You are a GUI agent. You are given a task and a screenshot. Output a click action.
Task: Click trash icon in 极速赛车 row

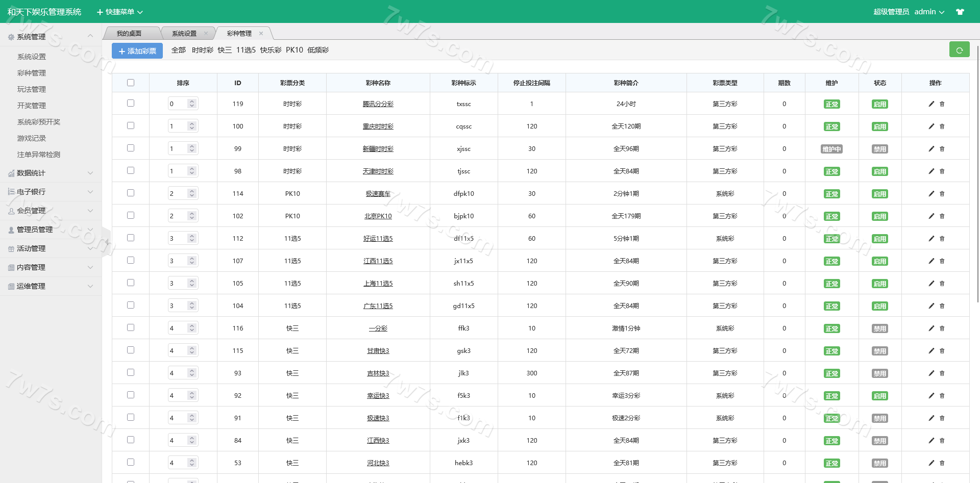942,194
